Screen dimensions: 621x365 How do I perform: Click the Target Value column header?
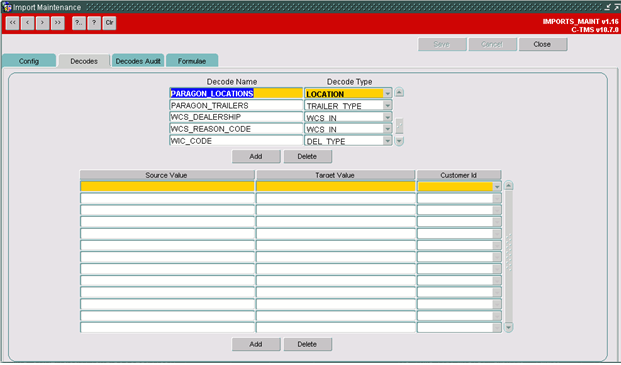tap(336, 175)
